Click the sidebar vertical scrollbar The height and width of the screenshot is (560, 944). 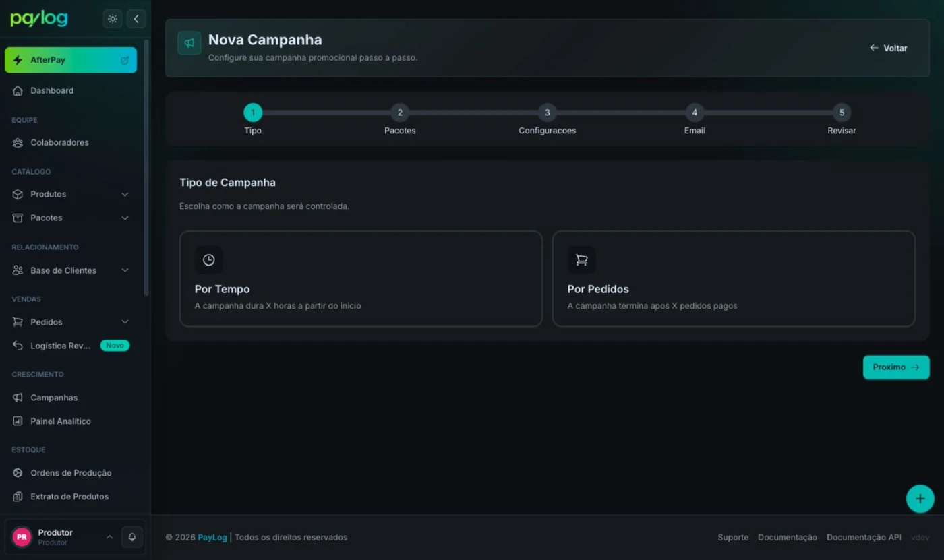pos(146,168)
